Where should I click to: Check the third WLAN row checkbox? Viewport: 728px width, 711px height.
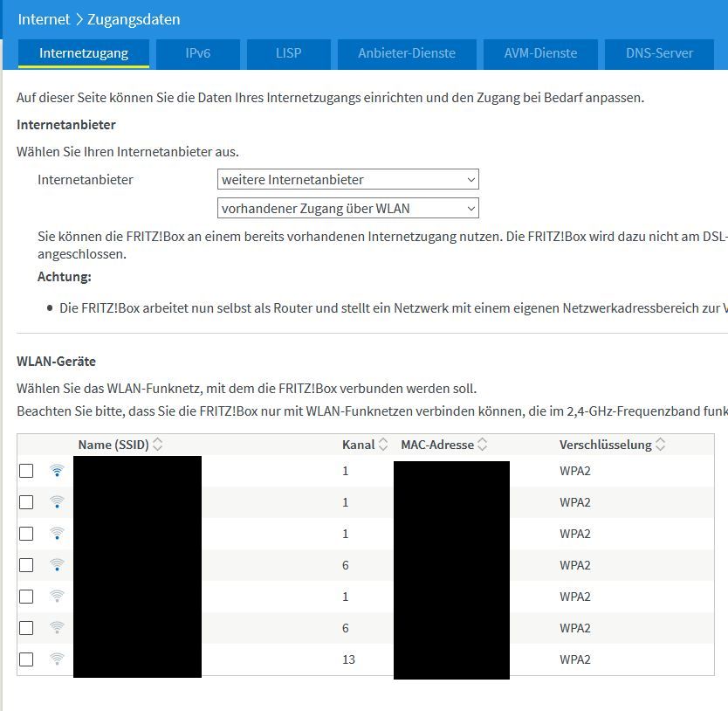point(26,534)
